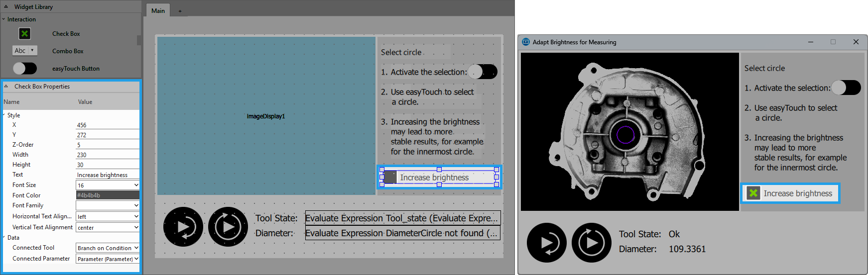The height and width of the screenshot is (275, 868).
Task: Open the Font Size dropdown
Action: click(136, 185)
